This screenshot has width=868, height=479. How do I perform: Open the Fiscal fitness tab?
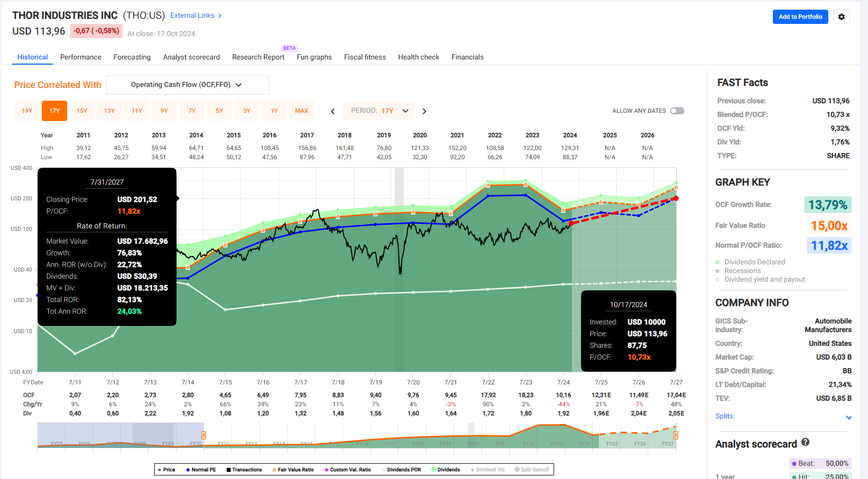[x=365, y=57]
